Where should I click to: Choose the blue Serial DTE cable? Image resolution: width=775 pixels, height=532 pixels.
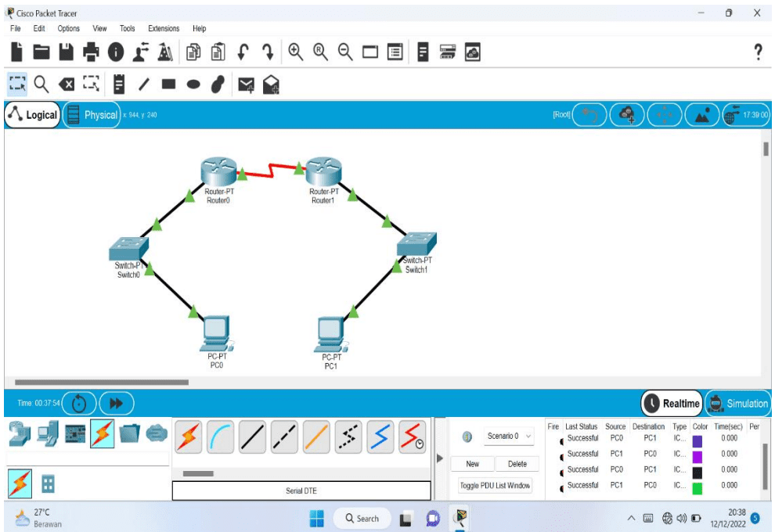tap(380, 437)
